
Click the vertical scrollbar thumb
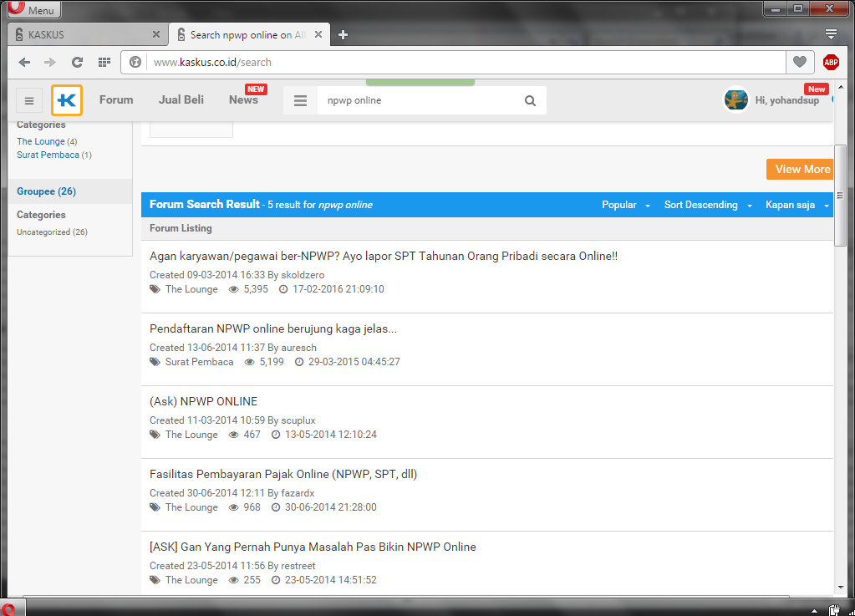pos(840,195)
